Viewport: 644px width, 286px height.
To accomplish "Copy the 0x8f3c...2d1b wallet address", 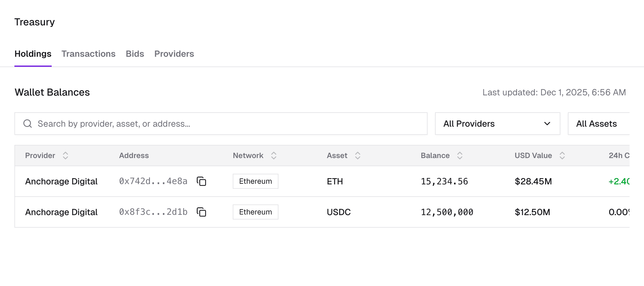I will click(x=201, y=212).
